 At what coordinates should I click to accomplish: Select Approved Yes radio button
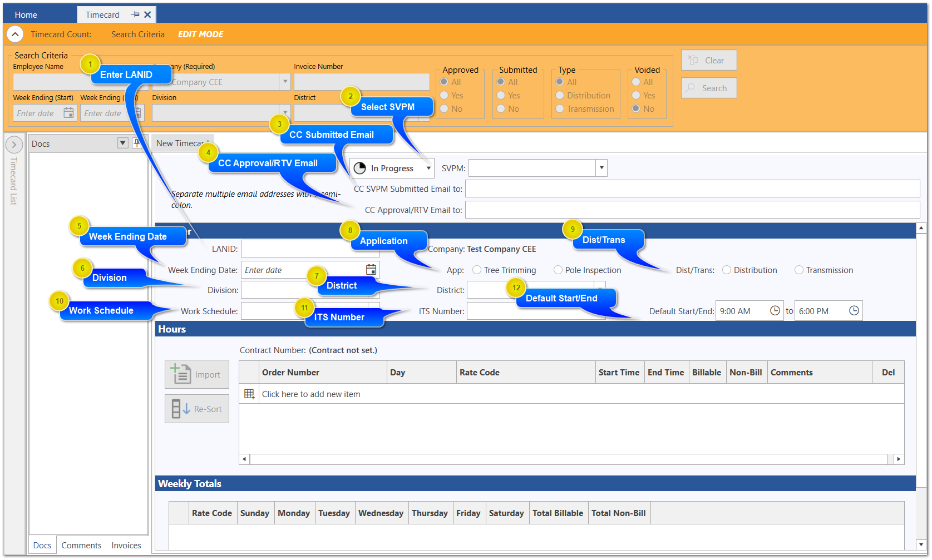click(x=444, y=96)
